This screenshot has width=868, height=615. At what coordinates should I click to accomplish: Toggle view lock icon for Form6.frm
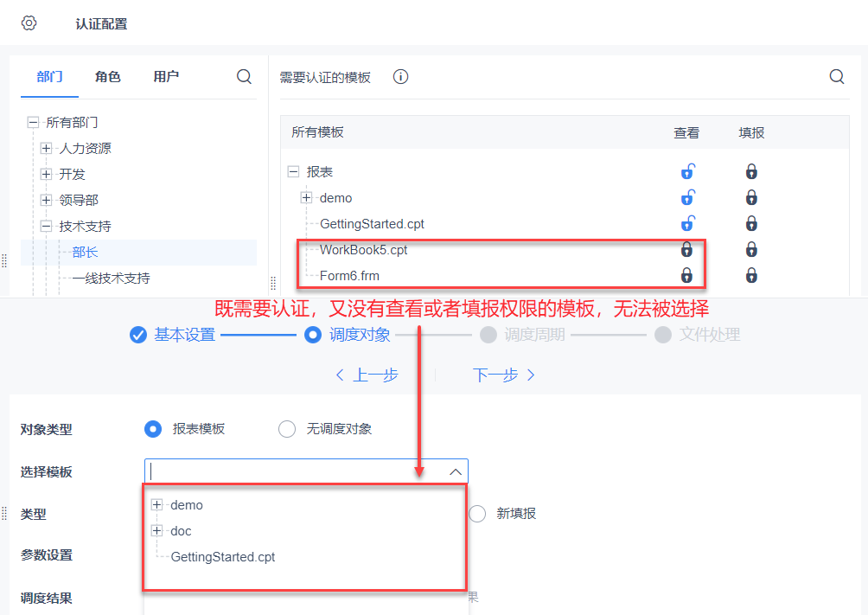click(686, 275)
